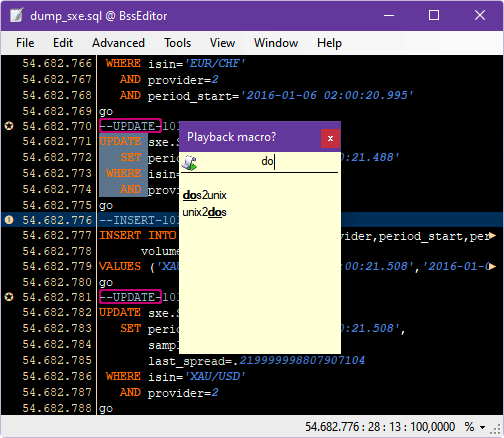Open the Tools menu
504x438 pixels.
click(x=177, y=43)
